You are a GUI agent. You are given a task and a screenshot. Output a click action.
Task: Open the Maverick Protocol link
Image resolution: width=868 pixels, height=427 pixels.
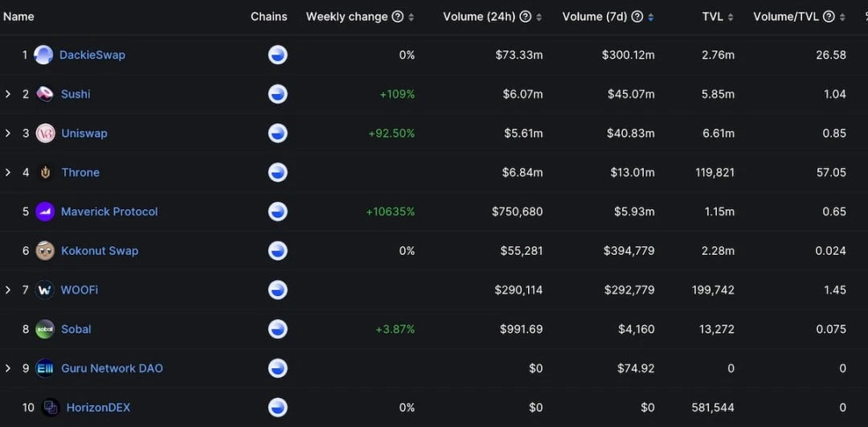(x=109, y=211)
